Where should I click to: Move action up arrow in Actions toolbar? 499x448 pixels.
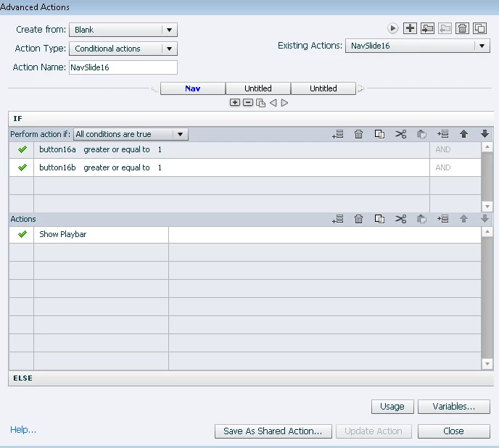tap(463, 219)
